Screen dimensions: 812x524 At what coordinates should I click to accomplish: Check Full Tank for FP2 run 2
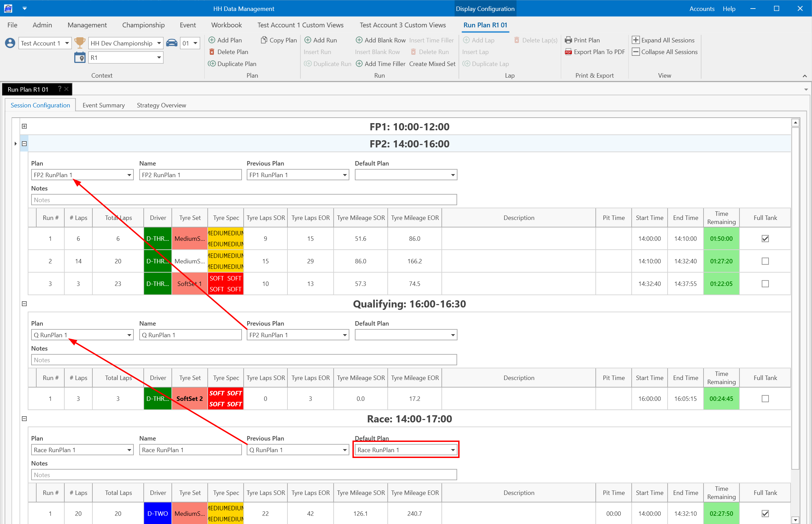765,261
